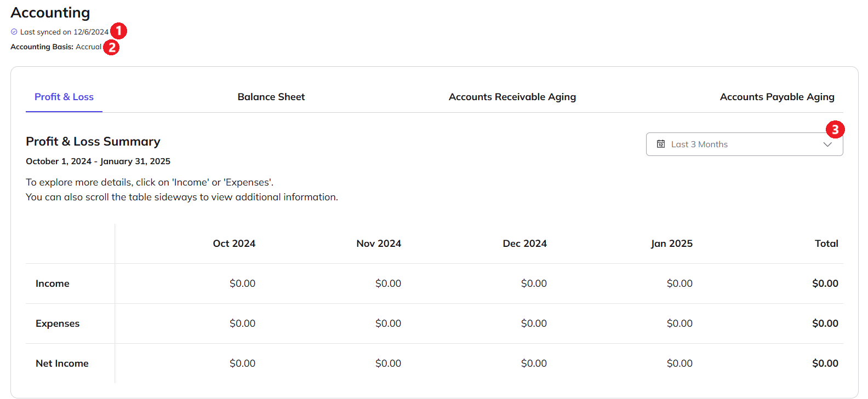Click the October 1, 2024 - January 31, 2025 range

(98, 161)
